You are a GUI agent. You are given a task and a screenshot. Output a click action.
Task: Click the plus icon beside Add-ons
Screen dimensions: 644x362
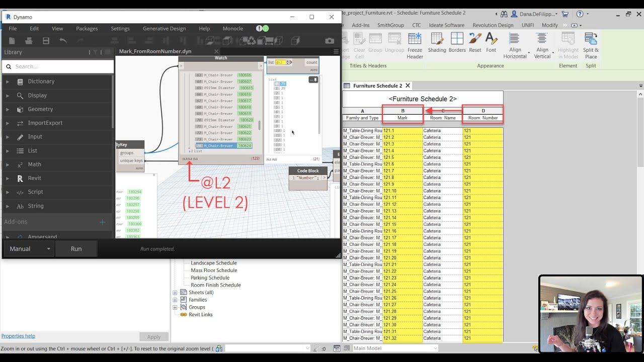click(103, 222)
